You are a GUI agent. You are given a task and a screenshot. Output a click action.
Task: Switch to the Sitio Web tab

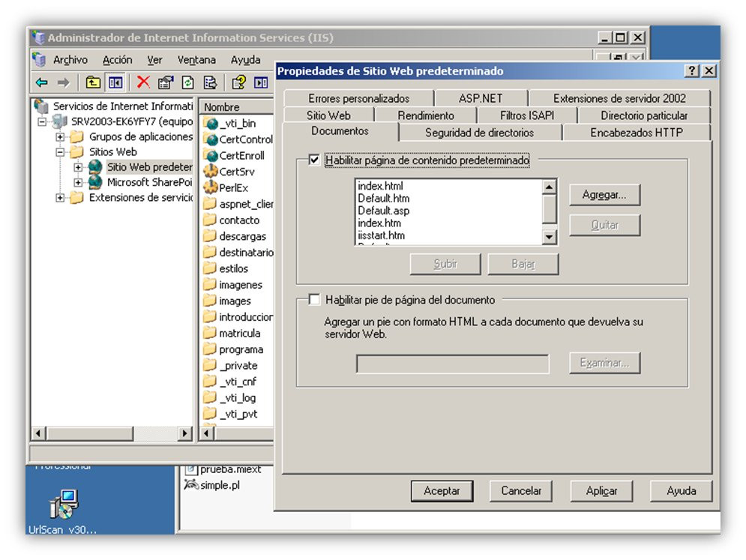click(328, 115)
